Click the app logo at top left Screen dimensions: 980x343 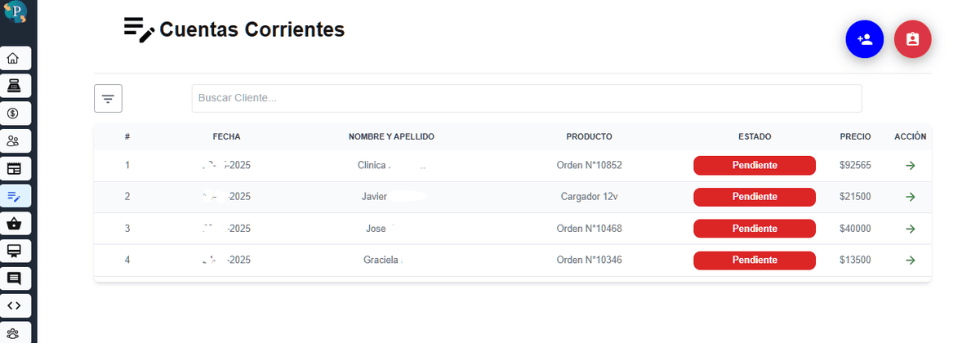[15, 14]
